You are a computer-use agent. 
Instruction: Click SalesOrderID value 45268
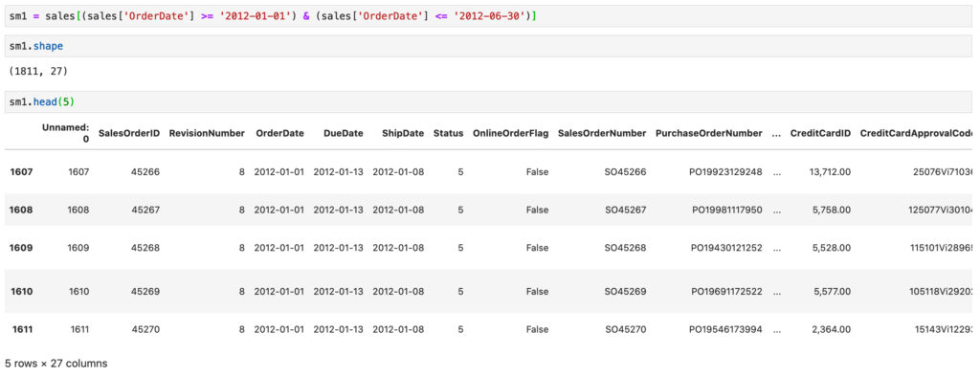tap(145, 248)
